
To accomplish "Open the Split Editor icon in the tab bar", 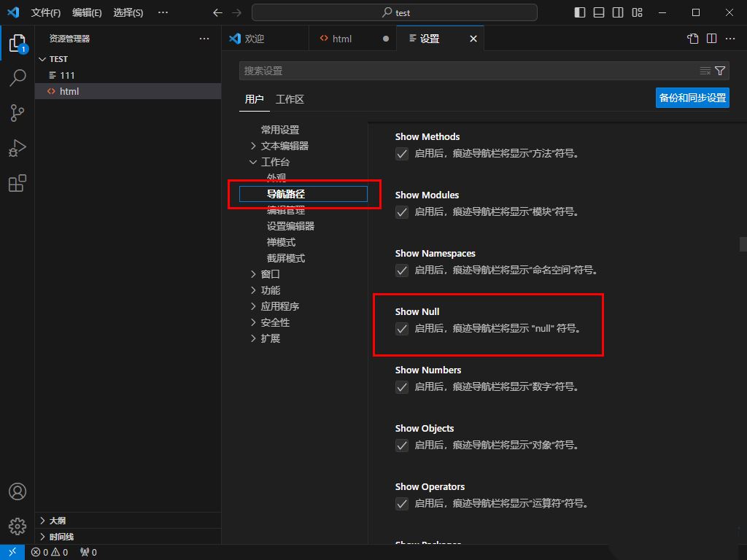I will tap(712, 38).
